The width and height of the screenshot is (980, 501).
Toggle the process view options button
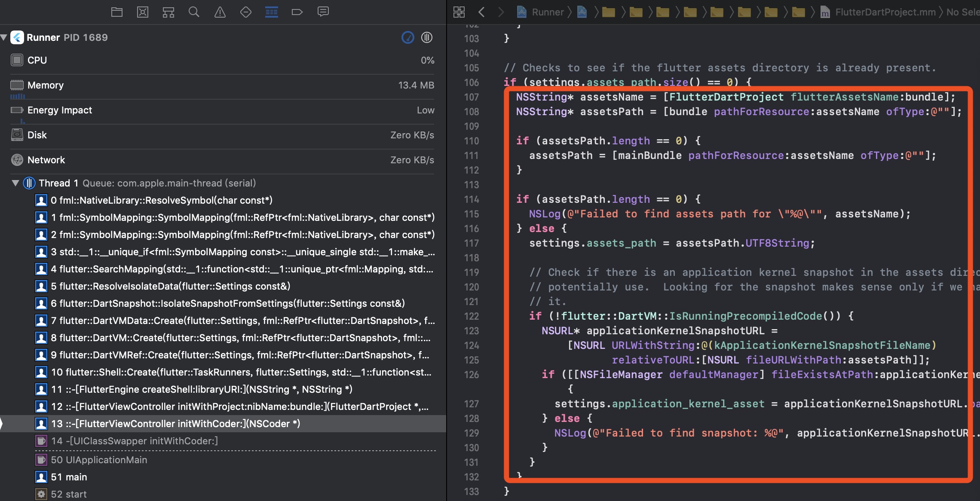coord(427,37)
